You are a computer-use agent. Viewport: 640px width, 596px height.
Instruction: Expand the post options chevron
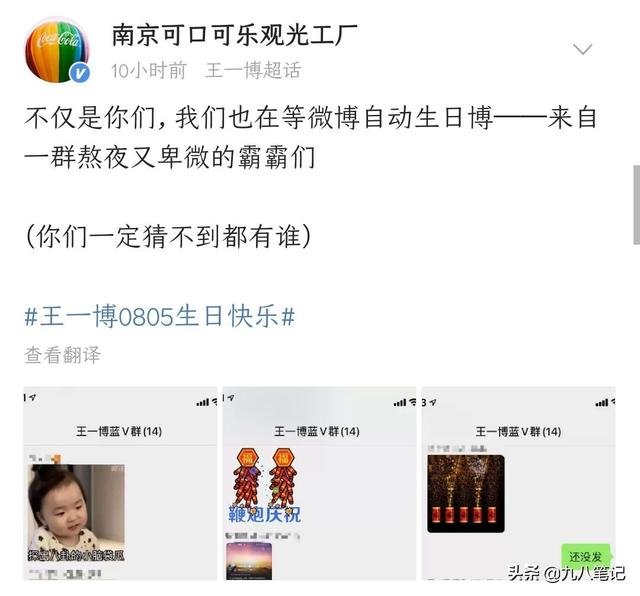[582, 49]
